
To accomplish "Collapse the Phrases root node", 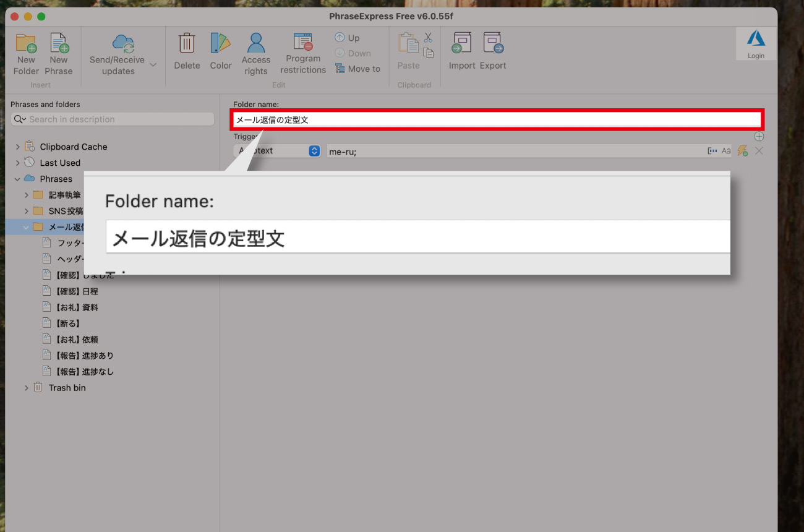I will [x=17, y=179].
